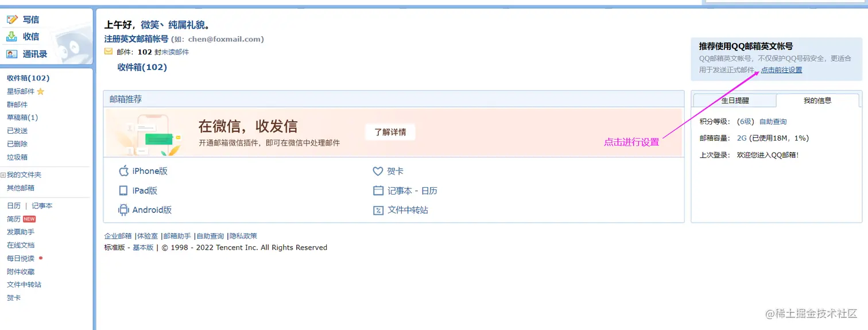Open sidebar 贺卡 link
Screen dimensions: 868x330
14,298
